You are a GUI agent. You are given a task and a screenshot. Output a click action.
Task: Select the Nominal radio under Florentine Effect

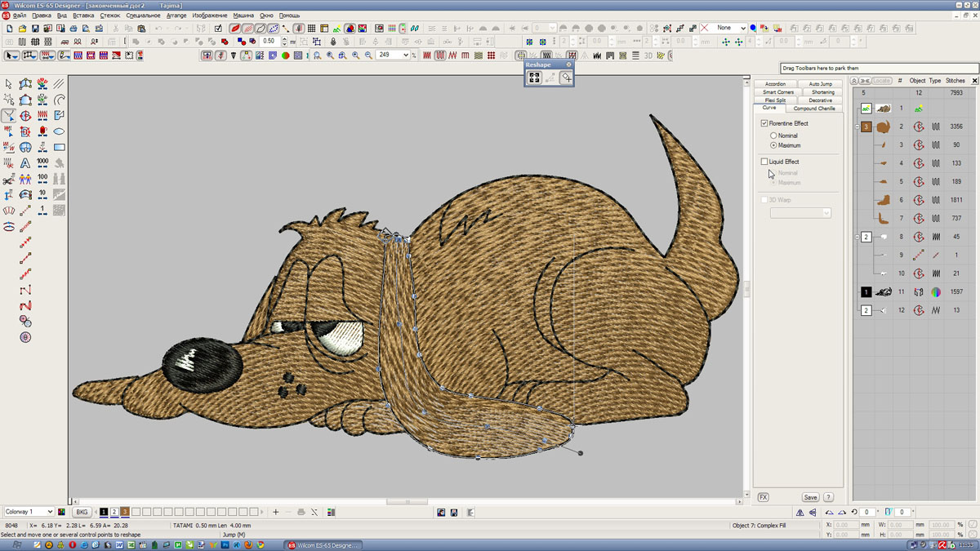[773, 136]
